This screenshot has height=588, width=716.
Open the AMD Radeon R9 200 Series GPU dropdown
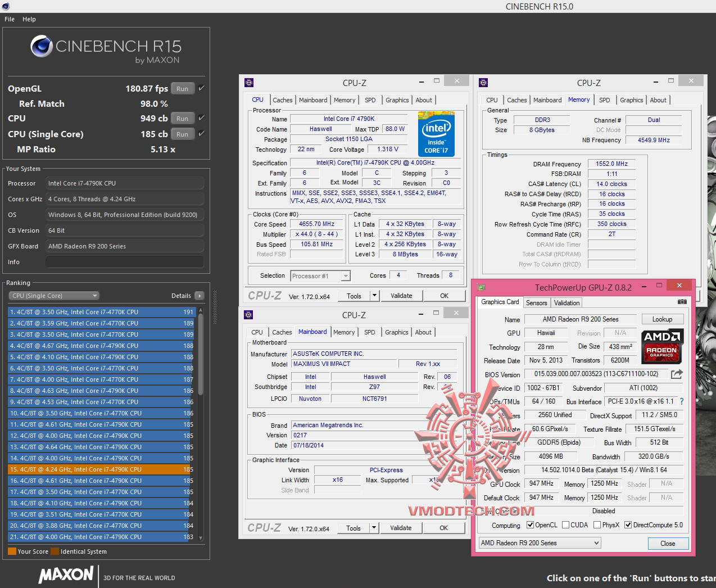540,543
